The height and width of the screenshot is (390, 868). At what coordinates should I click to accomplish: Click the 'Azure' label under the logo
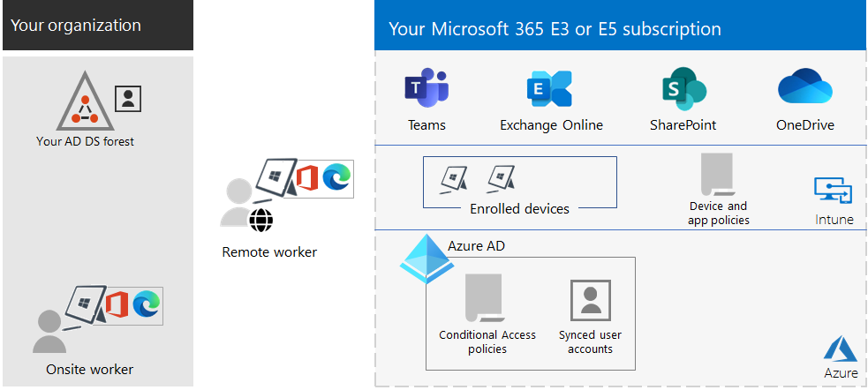coord(841,373)
